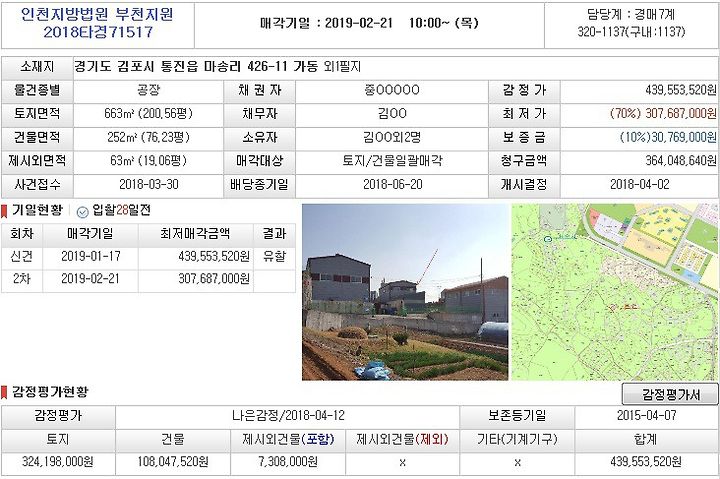The width and height of the screenshot is (720, 479).
Task: Click land appraisal 324,198,000원
Action: (x=58, y=462)
